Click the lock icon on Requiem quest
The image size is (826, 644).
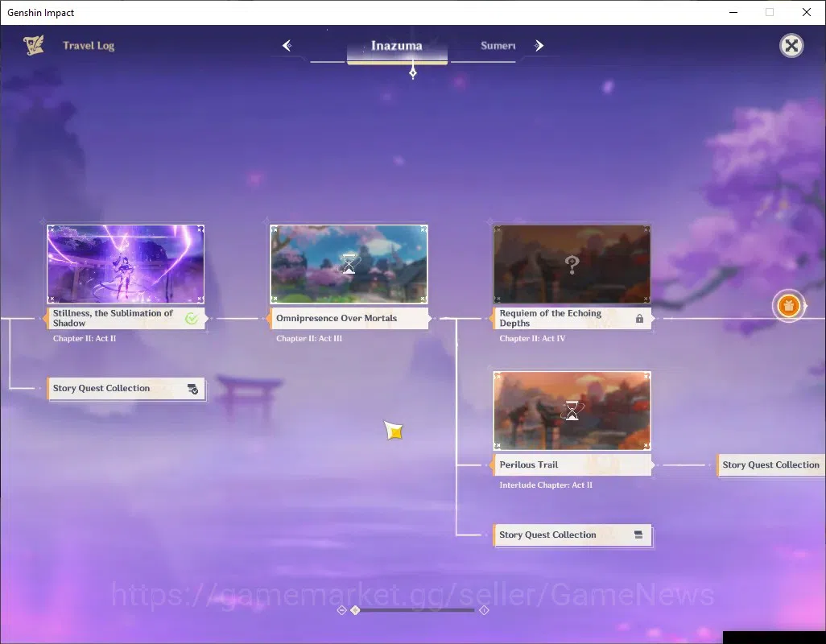(x=639, y=319)
